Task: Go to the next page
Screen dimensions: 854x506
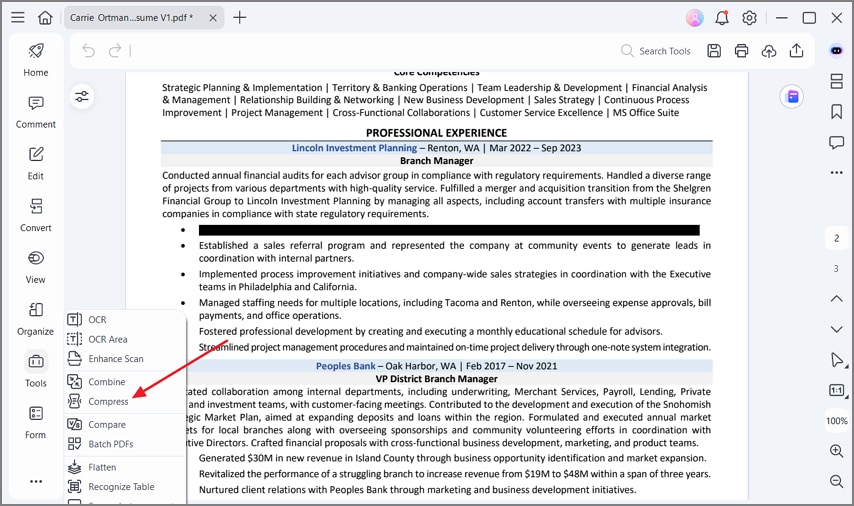Action: [837, 329]
